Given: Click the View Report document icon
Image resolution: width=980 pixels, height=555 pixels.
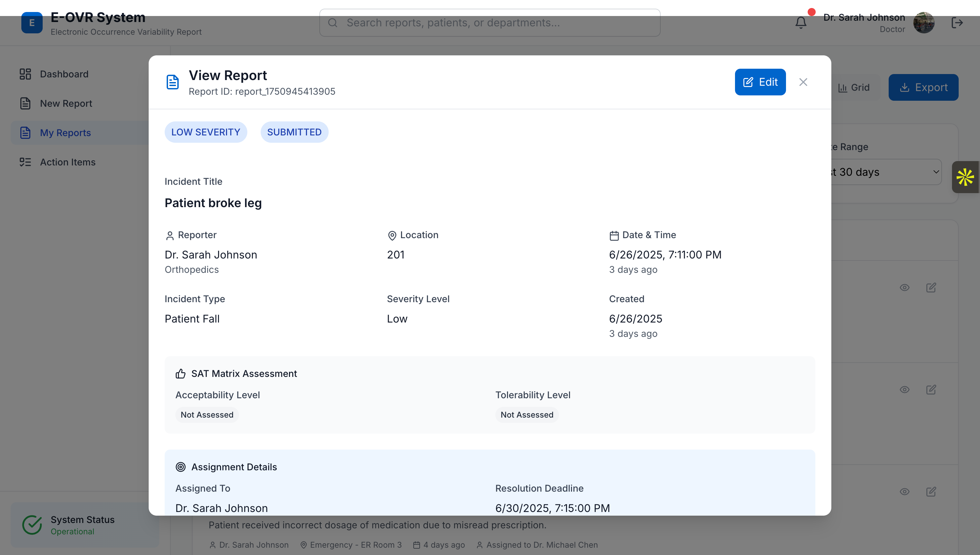Looking at the screenshot, I should (x=173, y=82).
